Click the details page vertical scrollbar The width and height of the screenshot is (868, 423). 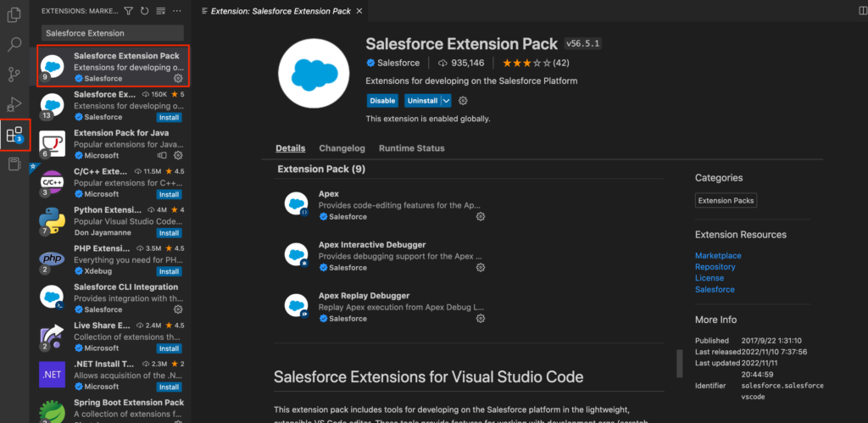tap(679, 363)
